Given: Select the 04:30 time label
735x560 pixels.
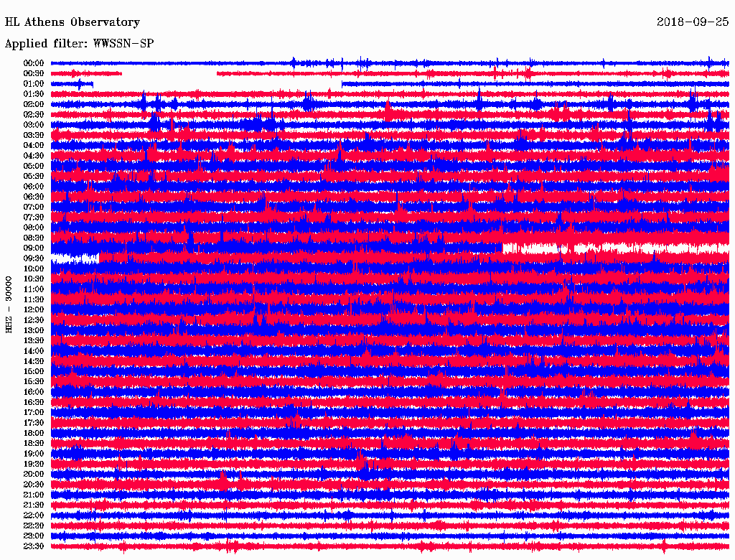Looking at the screenshot, I should coord(34,156).
